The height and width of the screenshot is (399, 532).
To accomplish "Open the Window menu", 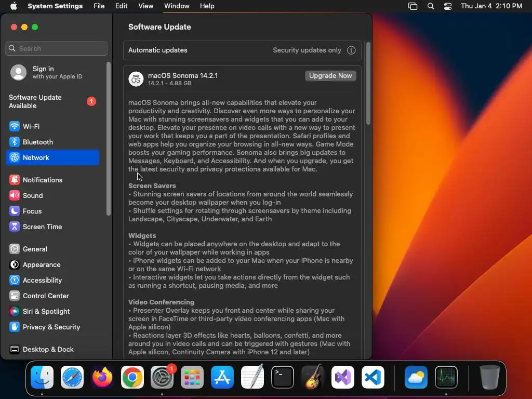I will point(177,6).
